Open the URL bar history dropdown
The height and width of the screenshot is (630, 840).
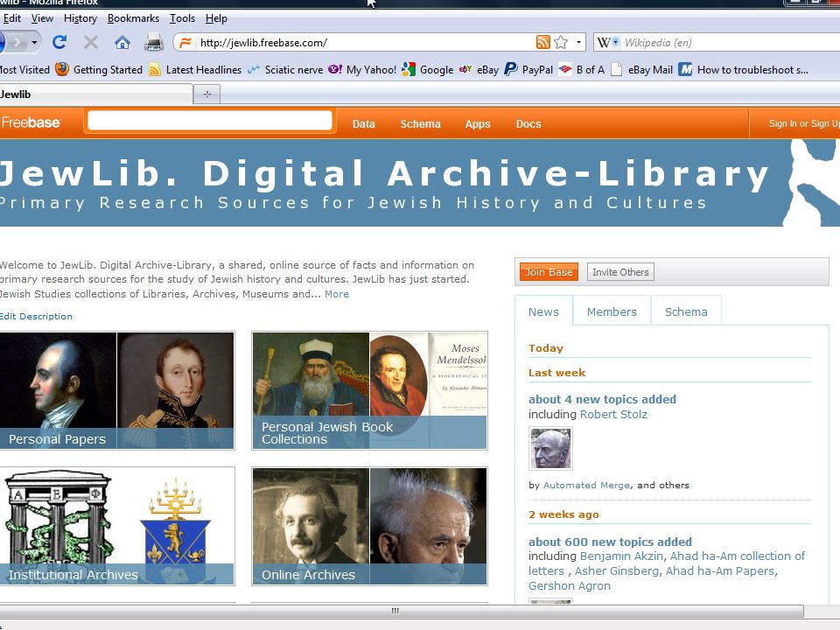click(x=578, y=42)
